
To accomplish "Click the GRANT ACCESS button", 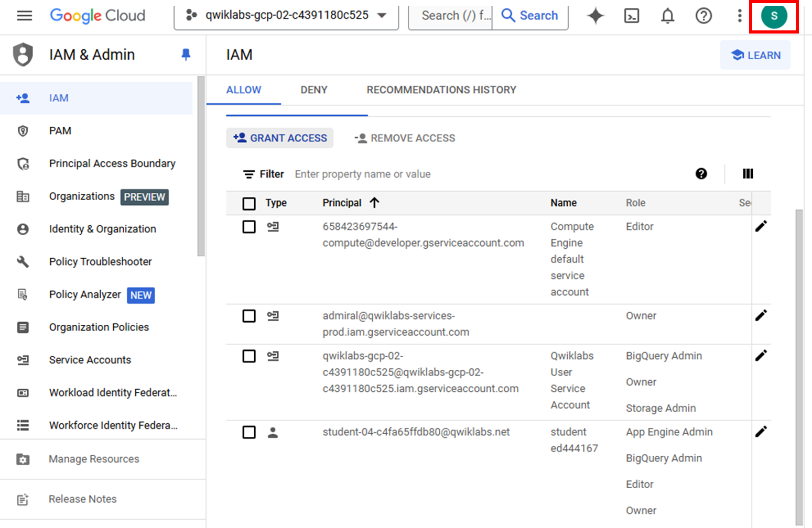I will pos(280,138).
